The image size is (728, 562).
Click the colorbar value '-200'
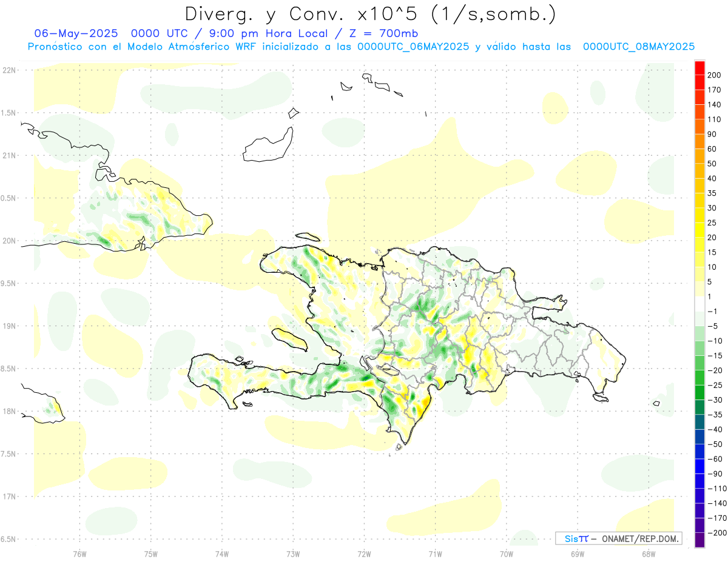(716, 532)
